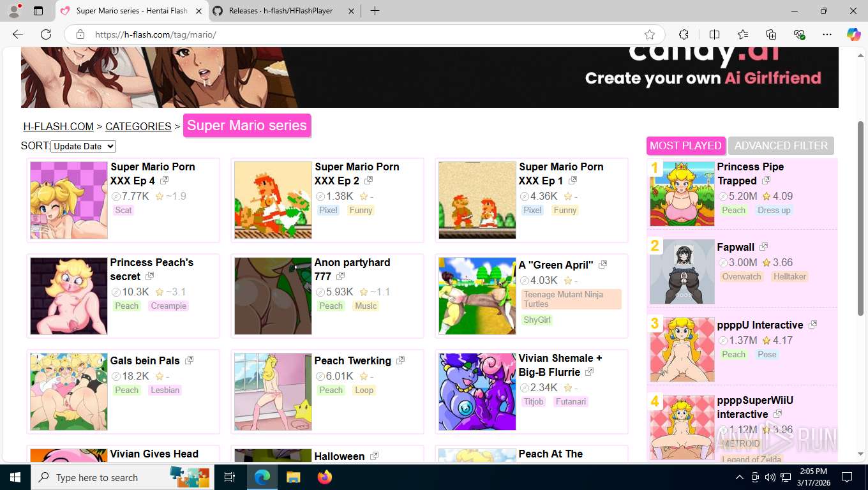The image size is (868, 490).
Task: Open Windows notification center icon
Action: pyautogui.click(x=847, y=477)
